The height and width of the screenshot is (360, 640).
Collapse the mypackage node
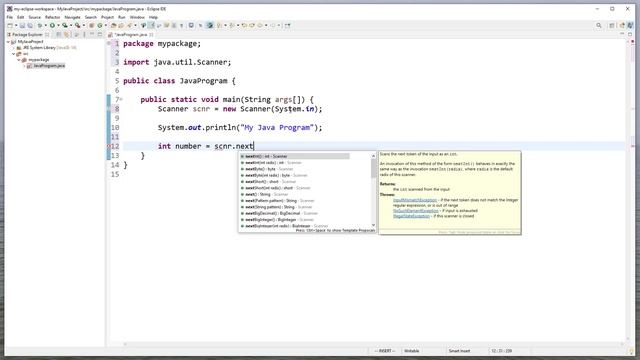click(x=18, y=60)
